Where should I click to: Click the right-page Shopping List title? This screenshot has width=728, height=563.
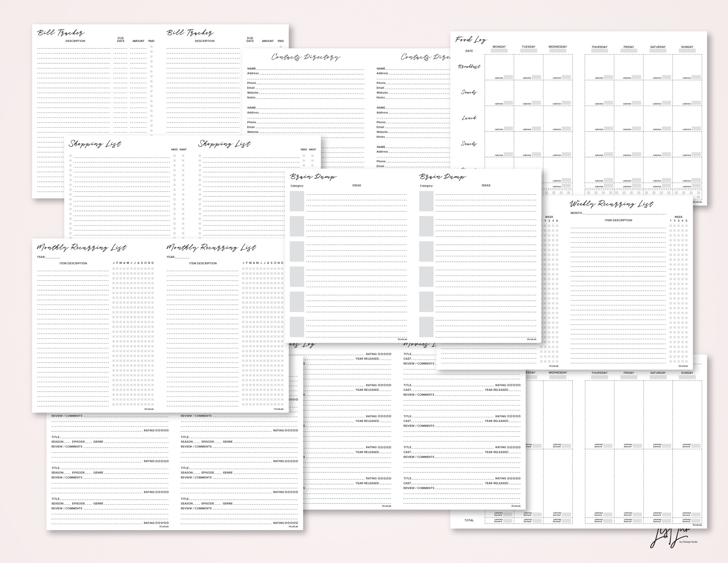pyautogui.click(x=224, y=144)
